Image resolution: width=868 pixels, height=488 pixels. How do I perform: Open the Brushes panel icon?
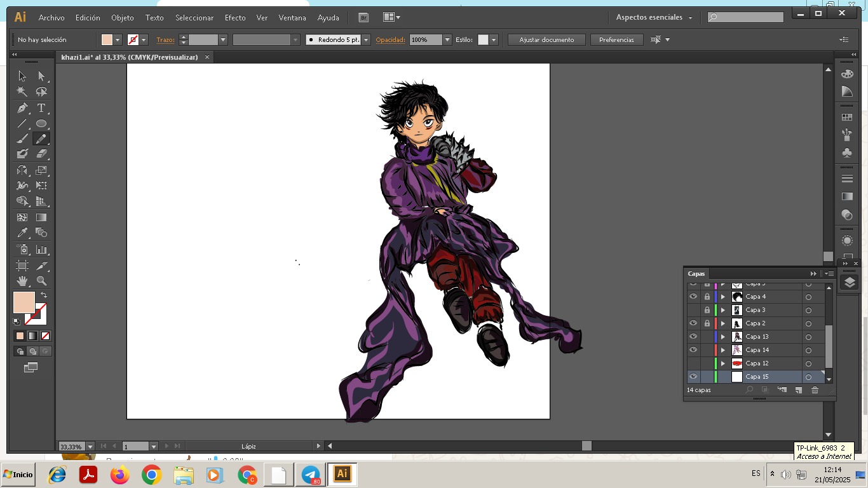pos(847,135)
